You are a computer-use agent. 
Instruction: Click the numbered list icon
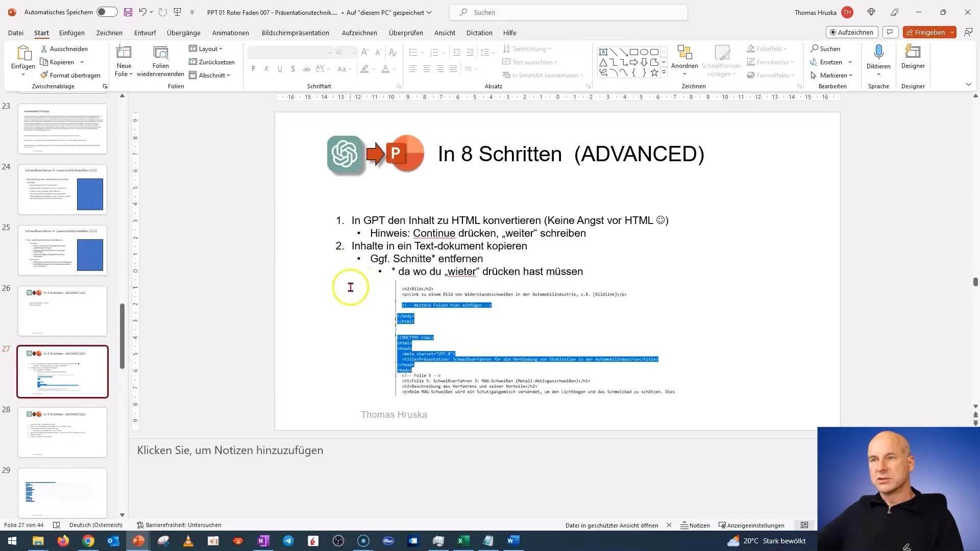point(434,52)
